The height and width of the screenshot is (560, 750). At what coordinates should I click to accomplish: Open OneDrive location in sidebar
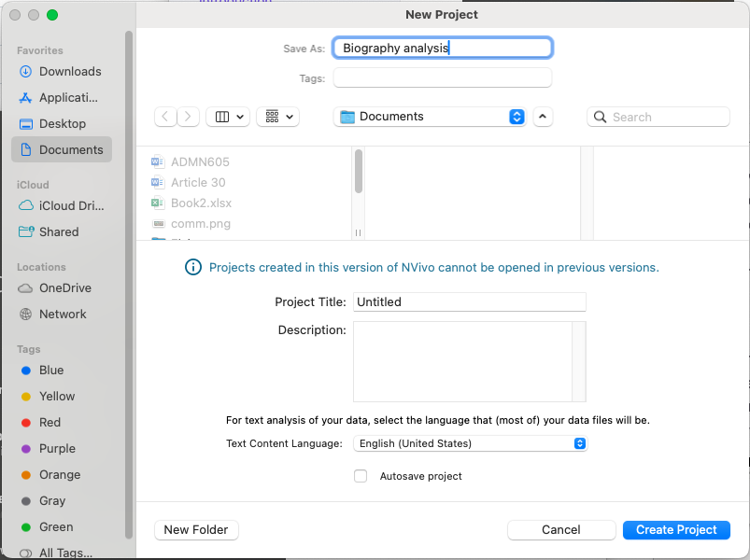point(64,287)
